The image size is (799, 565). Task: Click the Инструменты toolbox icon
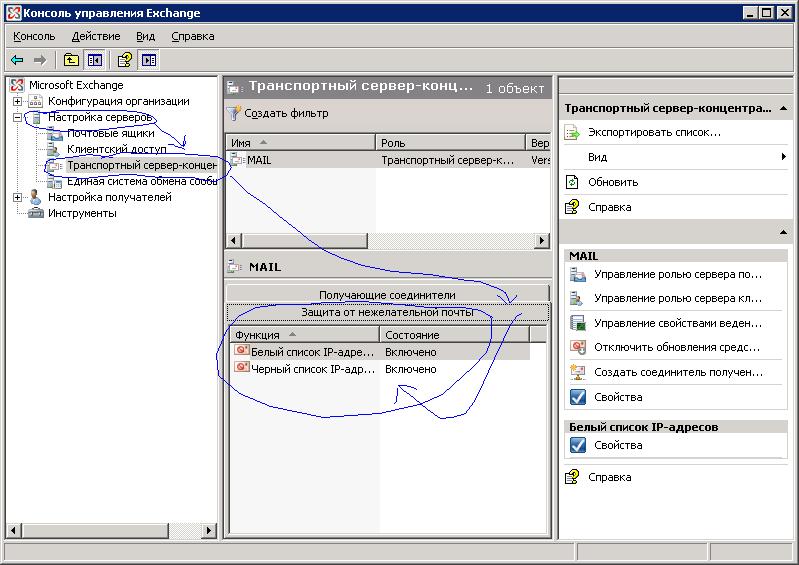(36, 213)
